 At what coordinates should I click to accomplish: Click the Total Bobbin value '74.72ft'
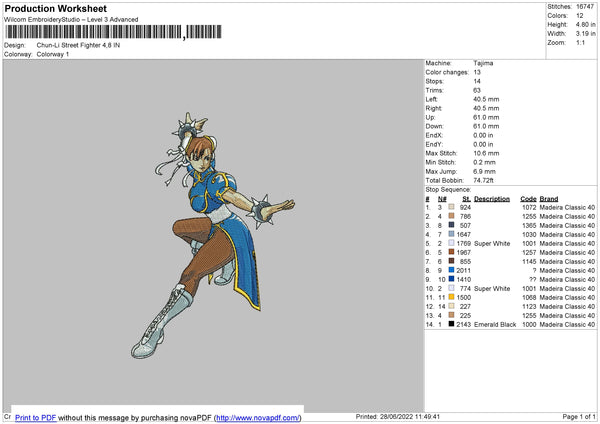(x=484, y=180)
